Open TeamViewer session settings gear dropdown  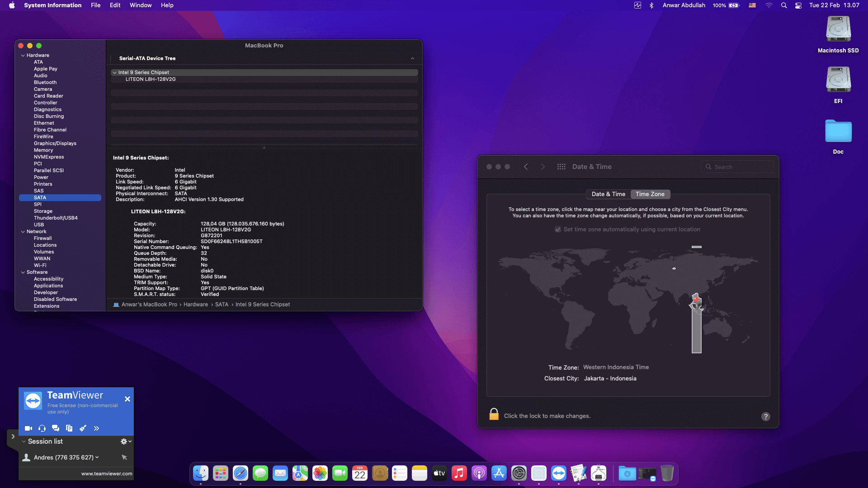[x=126, y=441]
